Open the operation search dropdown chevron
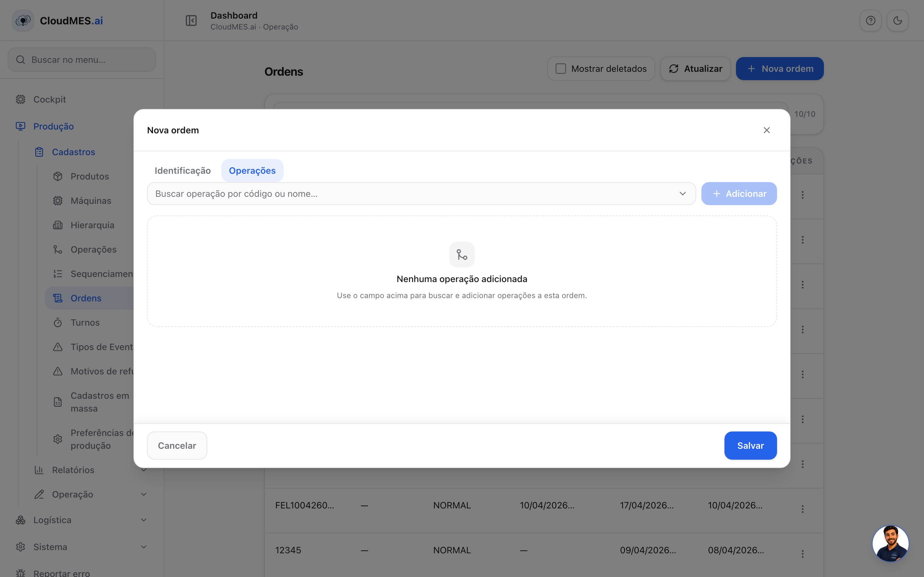 coord(683,194)
